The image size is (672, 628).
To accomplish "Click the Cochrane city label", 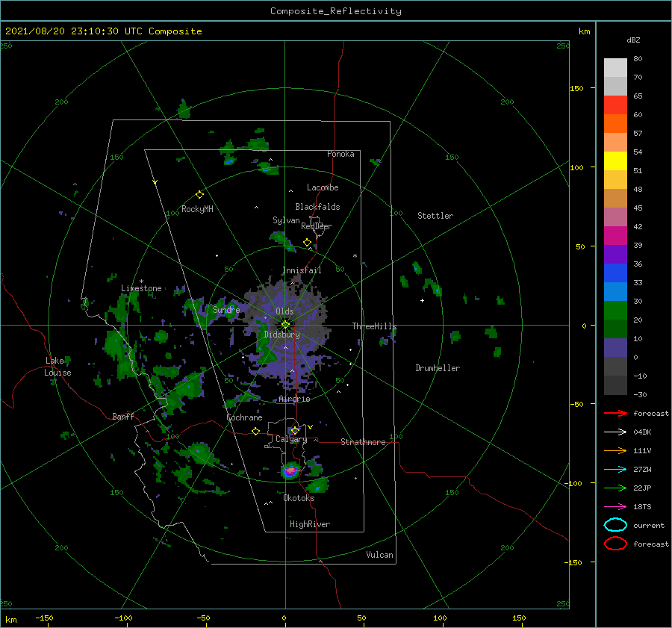I will (244, 417).
